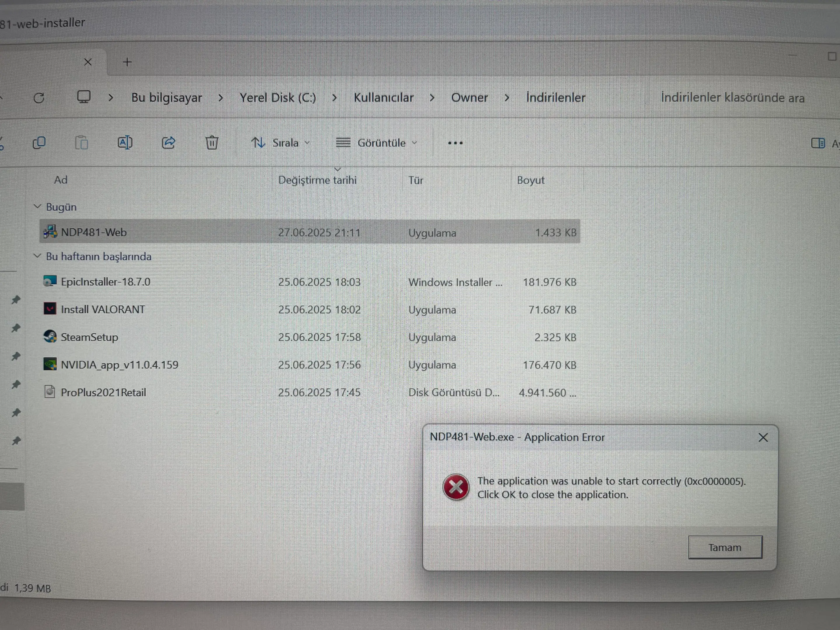Click the 25.06.2025 17:58 date cell

[x=319, y=337]
